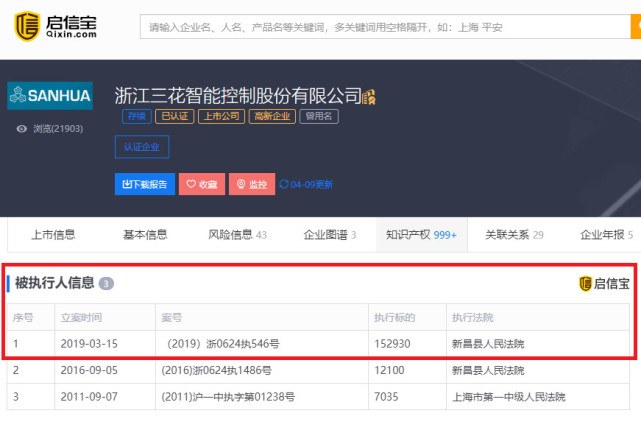Click the SANHUA company logo
This screenshot has height=430, width=641.
[x=50, y=96]
